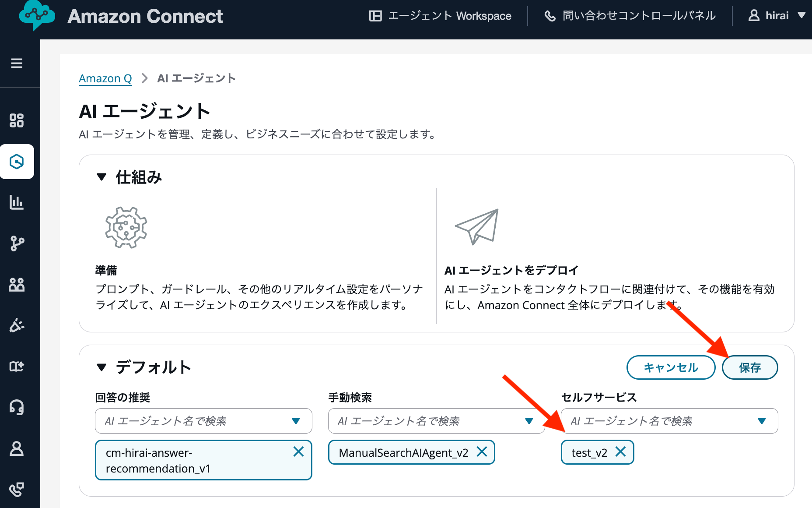Open the headset sidebar icon

coord(17,407)
